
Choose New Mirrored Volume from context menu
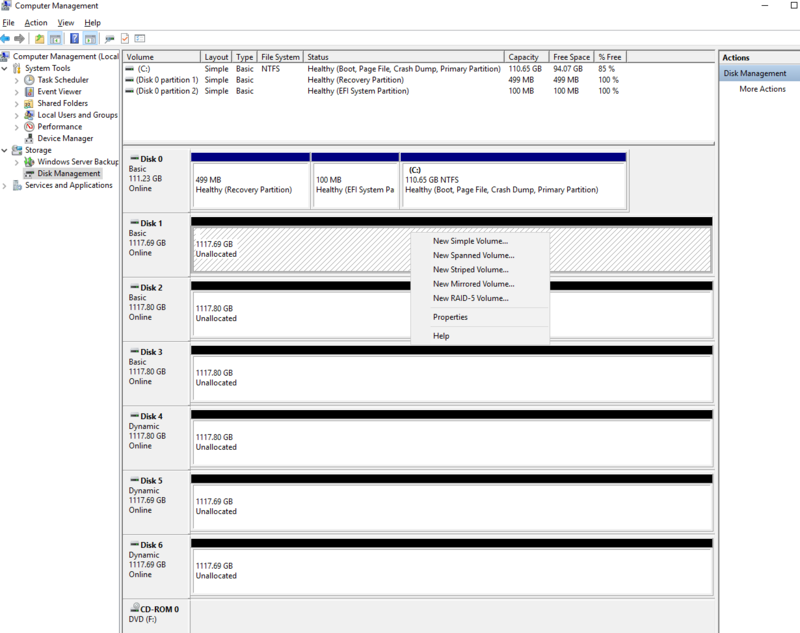coord(470,284)
